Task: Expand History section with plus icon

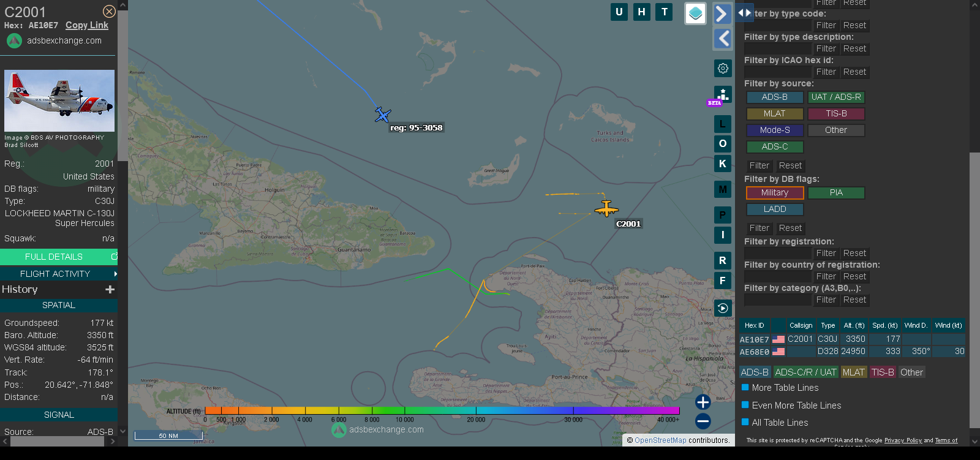Action: [110, 289]
